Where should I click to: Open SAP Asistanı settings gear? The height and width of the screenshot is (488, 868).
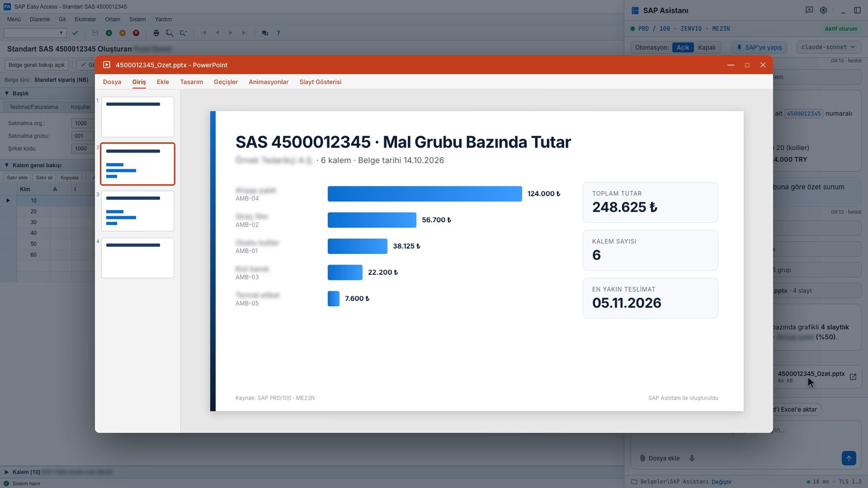(824, 10)
